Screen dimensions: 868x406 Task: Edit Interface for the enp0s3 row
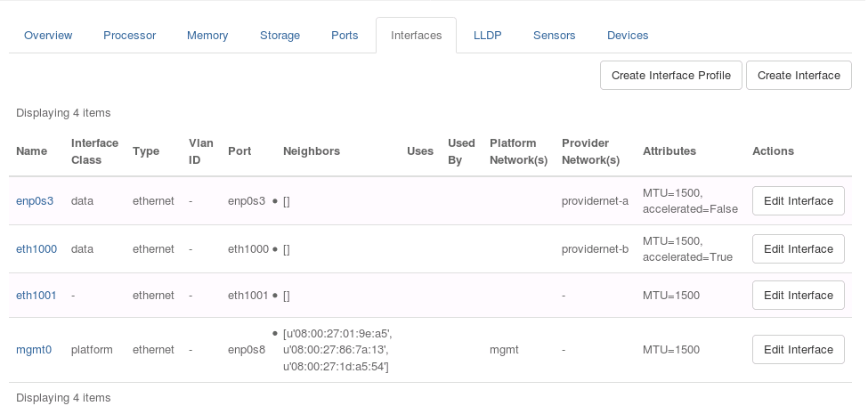798,201
